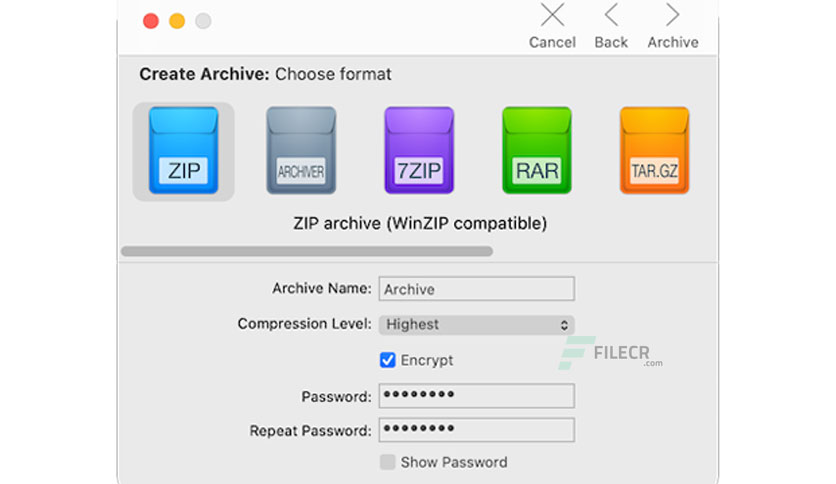The width and height of the screenshot is (836, 484).
Task: Select the green RAR format icon
Action: (537, 151)
